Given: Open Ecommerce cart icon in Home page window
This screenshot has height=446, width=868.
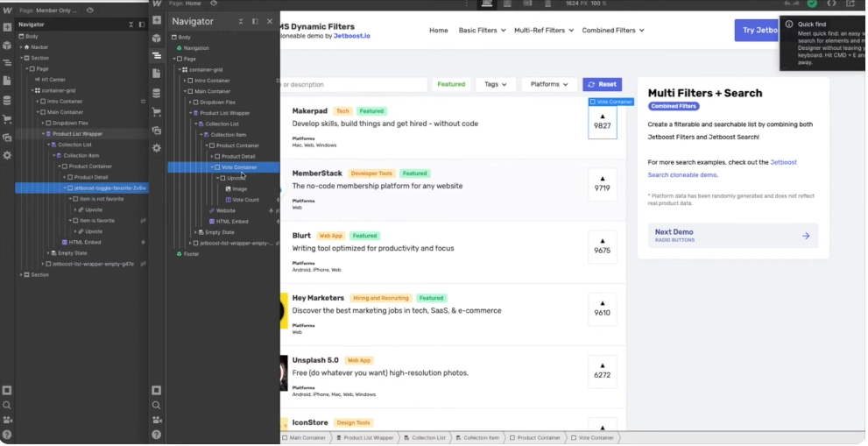Looking at the screenshot, I should pos(157,111).
